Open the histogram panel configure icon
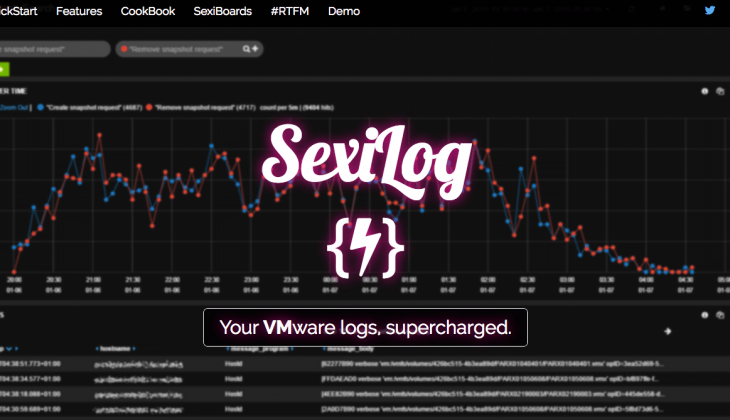730x420 pixels. click(x=720, y=91)
